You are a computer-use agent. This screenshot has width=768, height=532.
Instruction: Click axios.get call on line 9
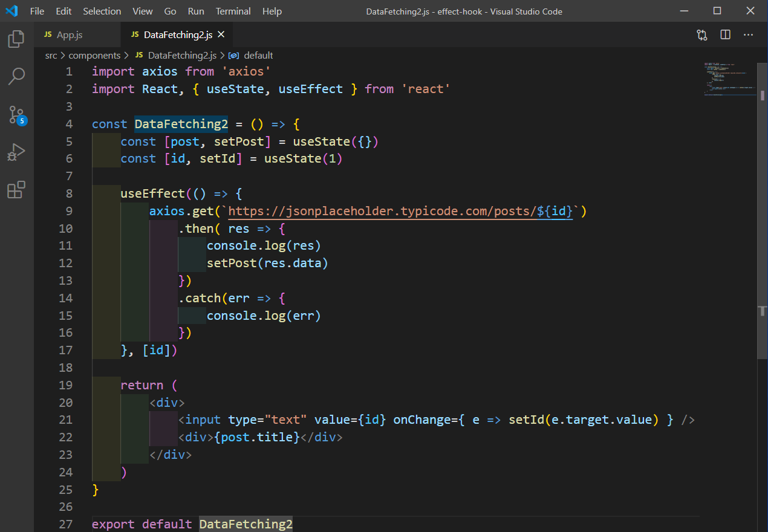[x=181, y=211]
